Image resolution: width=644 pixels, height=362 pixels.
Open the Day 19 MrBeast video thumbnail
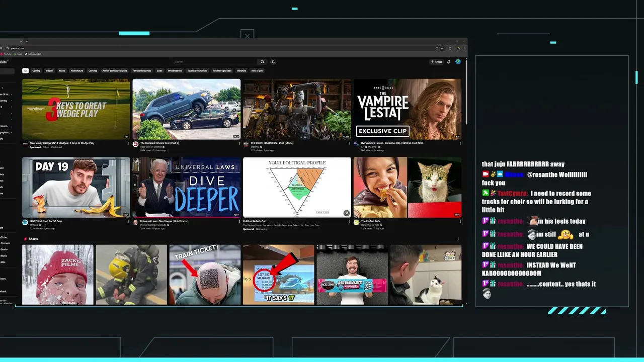76,187
